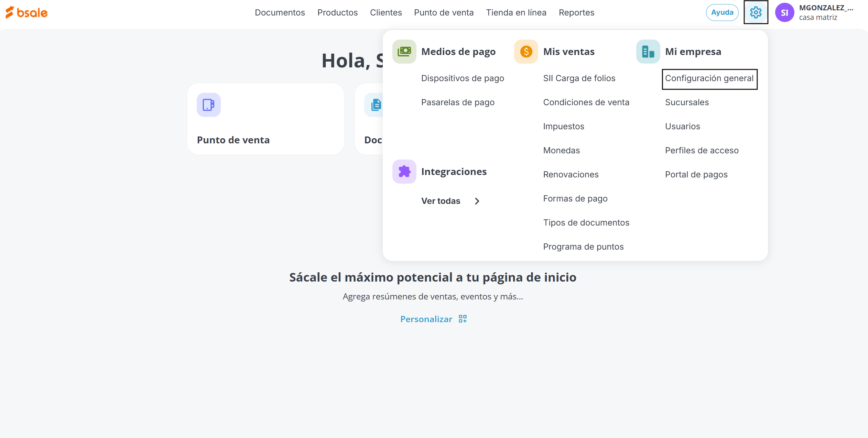Go to SII Carga de folios

click(x=579, y=78)
